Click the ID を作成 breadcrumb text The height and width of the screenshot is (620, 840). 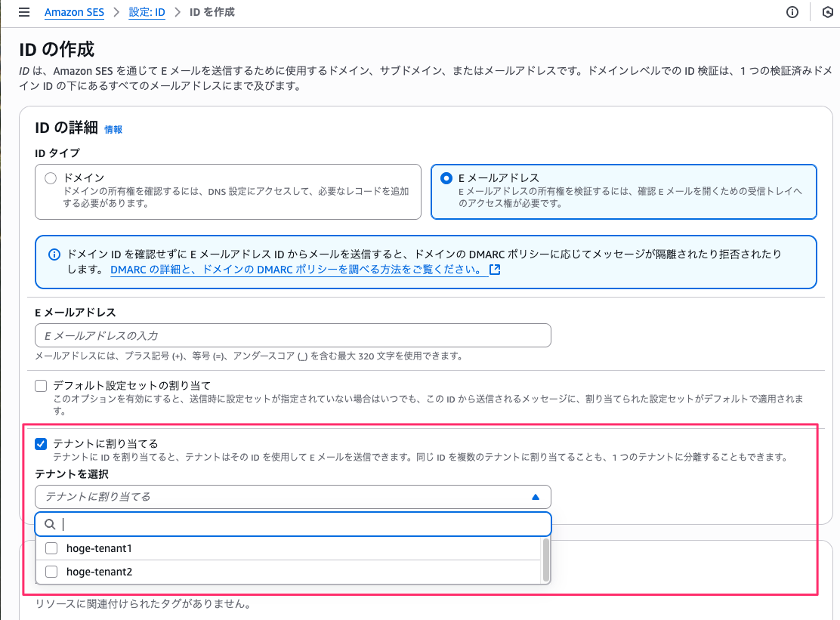pyautogui.click(x=212, y=12)
